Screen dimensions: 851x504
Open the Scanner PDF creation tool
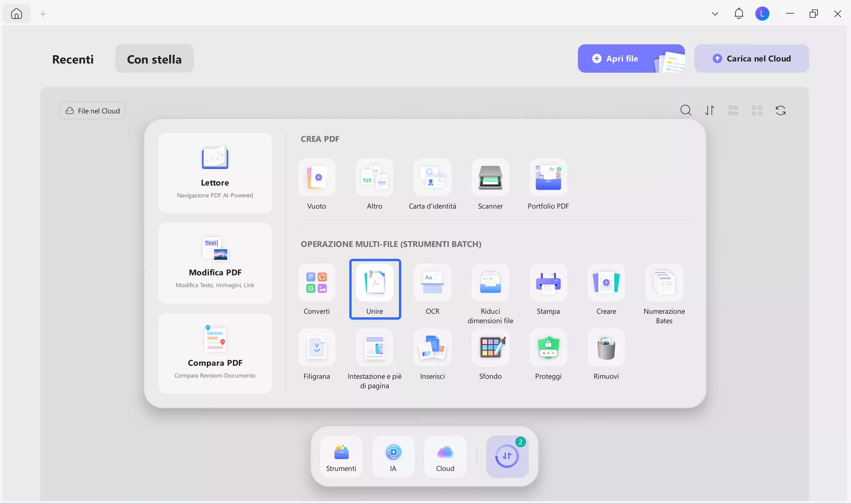click(490, 178)
